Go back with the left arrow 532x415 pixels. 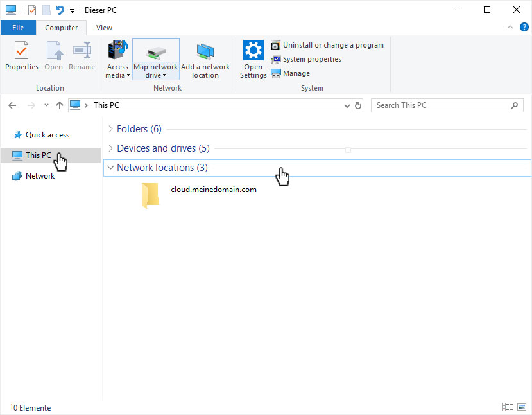tap(12, 105)
